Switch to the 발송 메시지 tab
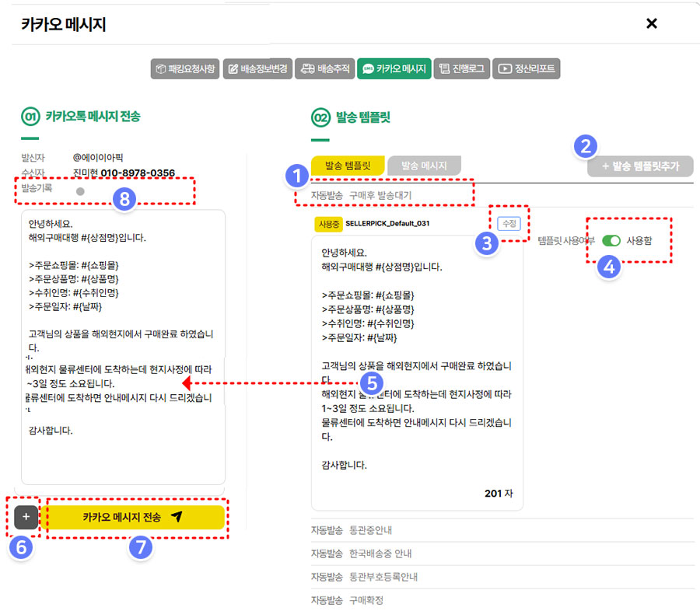Viewport: 700px width, 611px height. click(x=424, y=166)
